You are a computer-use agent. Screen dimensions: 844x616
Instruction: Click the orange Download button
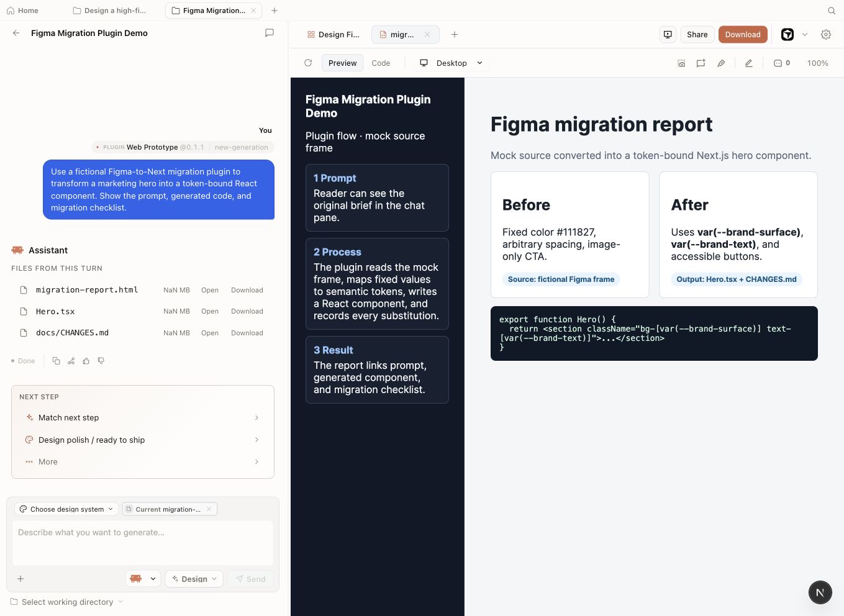743,35
